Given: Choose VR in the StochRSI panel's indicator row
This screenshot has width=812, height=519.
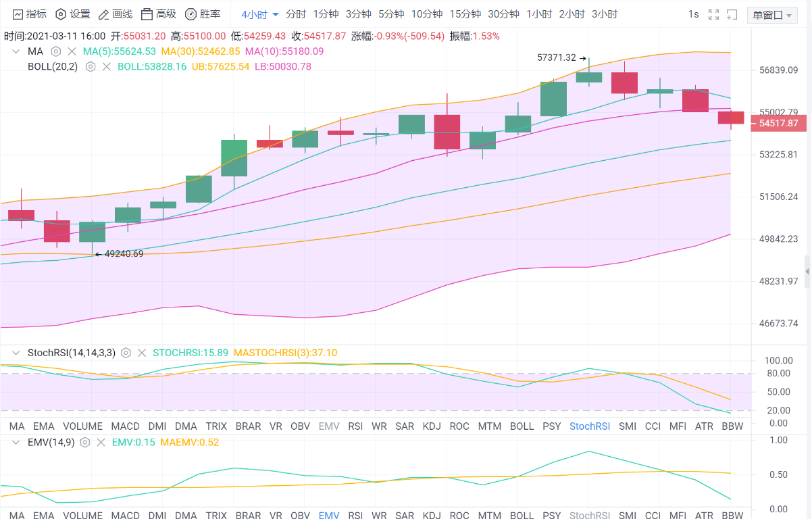Looking at the screenshot, I should pyautogui.click(x=276, y=426).
